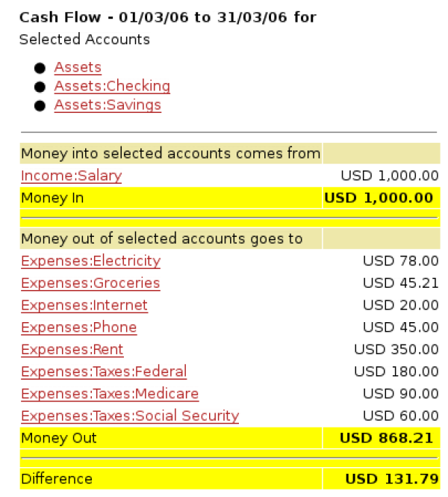The width and height of the screenshot is (448, 497).
Task: Open the Assets:Savings account link
Action: pyautogui.click(x=108, y=105)
